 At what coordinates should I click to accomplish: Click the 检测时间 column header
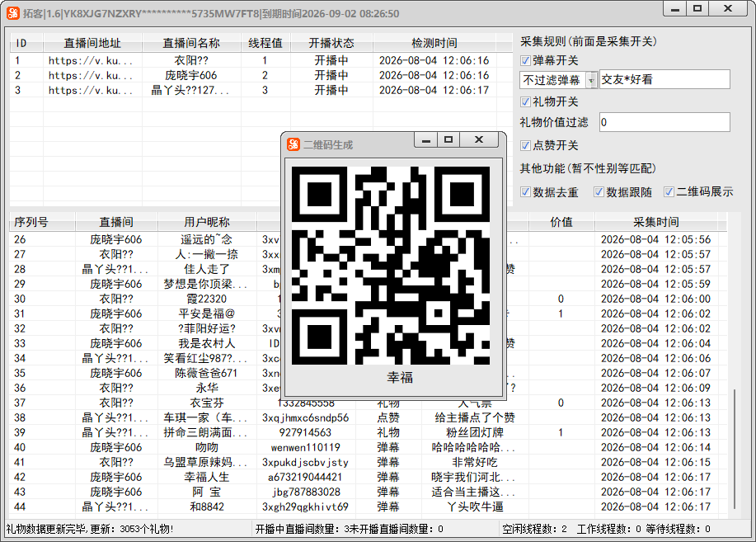435,43
